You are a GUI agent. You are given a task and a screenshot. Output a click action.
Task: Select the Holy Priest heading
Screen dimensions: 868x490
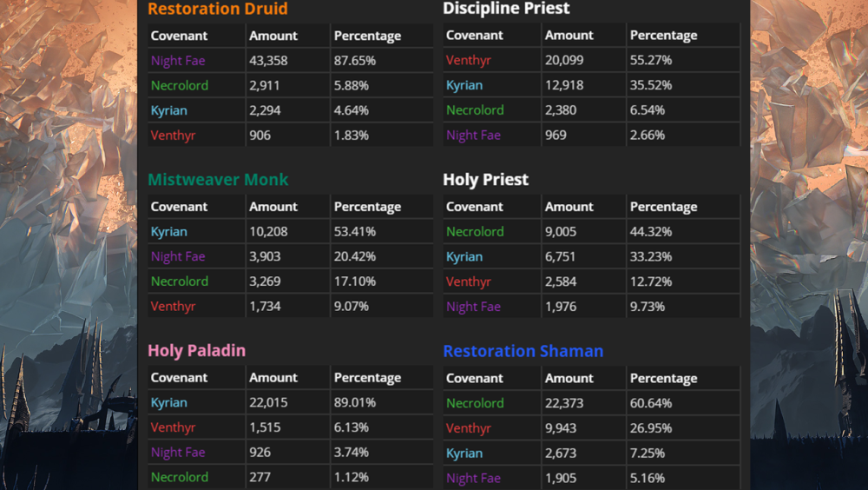tap(485, 180)
